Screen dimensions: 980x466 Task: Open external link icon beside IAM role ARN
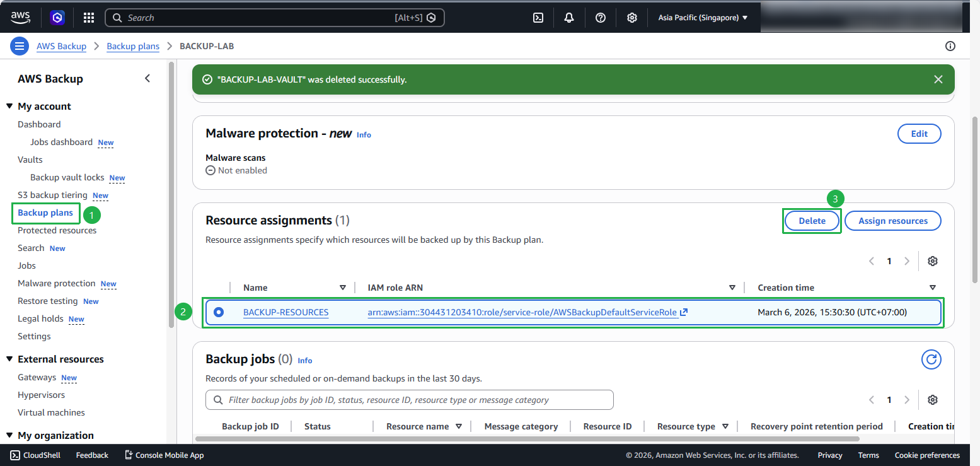tap(684, 312)
